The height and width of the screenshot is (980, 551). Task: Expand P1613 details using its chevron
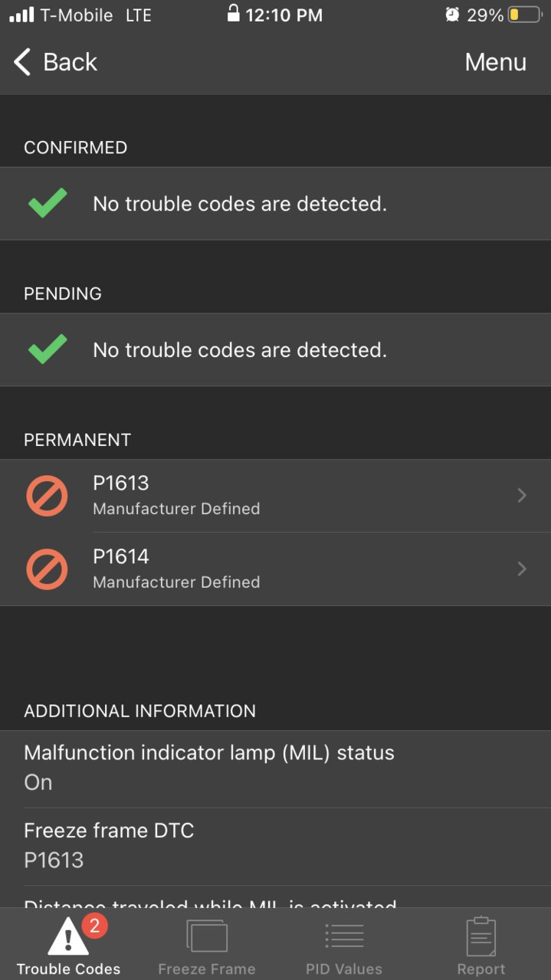pyautogui.click(x=522, y=496)
